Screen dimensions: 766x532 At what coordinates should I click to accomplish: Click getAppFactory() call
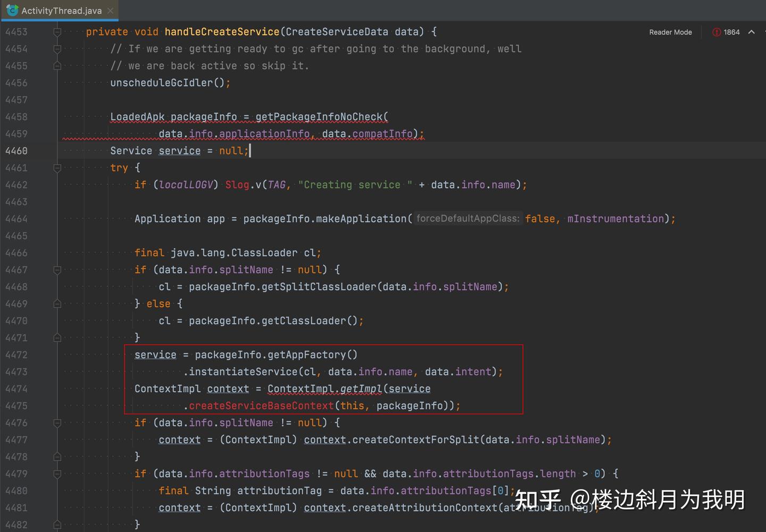pos(313,355)
